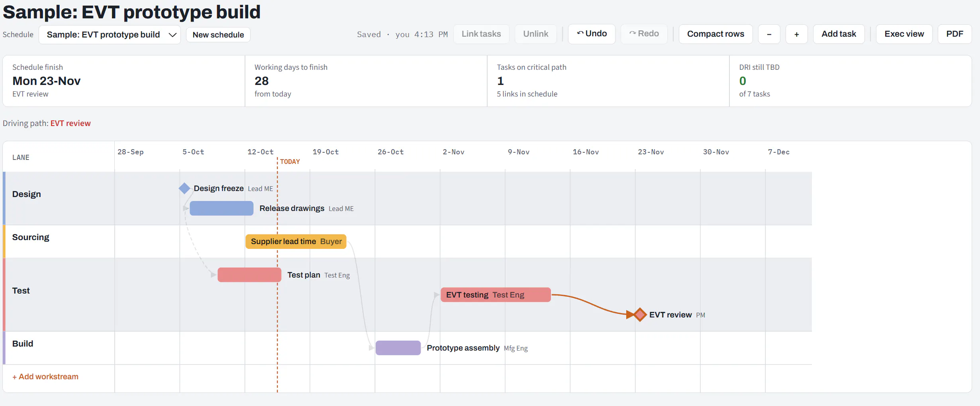
Task: Click the Undo button
Action: pyautogui.click(x=592, y=34)
